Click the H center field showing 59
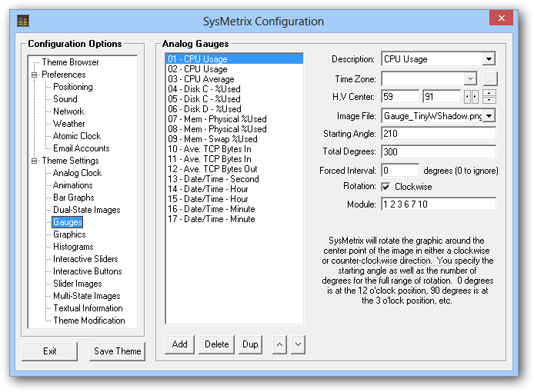534x392 pixels. click(400, 97)
